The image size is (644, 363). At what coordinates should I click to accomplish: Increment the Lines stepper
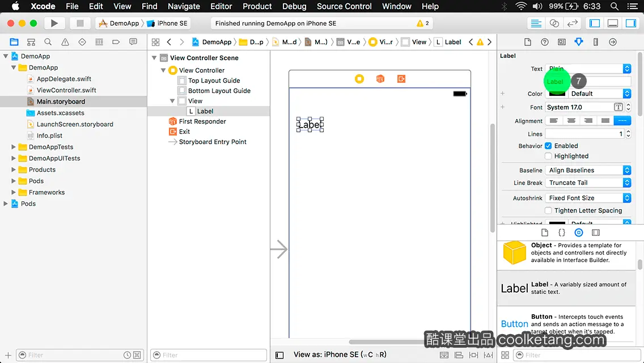click(x=628, y=132)
